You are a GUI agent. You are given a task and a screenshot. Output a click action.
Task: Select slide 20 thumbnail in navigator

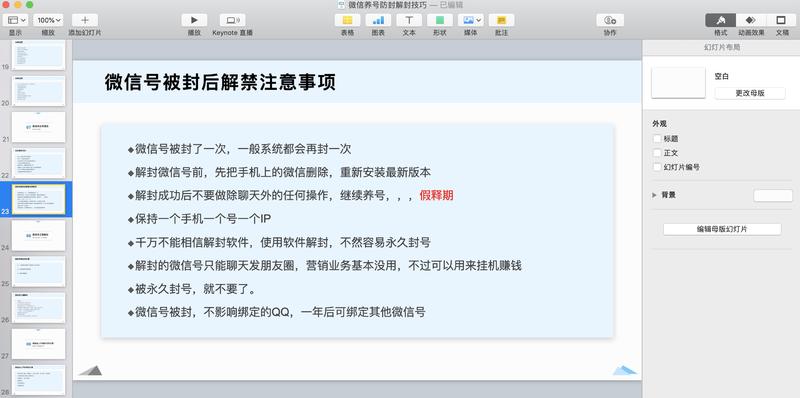click(39, 91)
